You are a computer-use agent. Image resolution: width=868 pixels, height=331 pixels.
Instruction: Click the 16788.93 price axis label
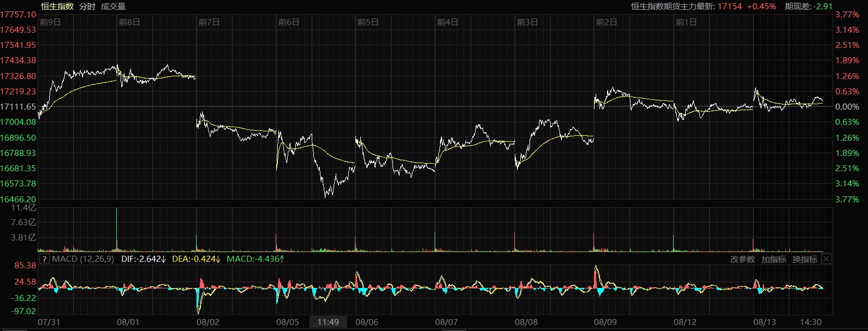18,153
